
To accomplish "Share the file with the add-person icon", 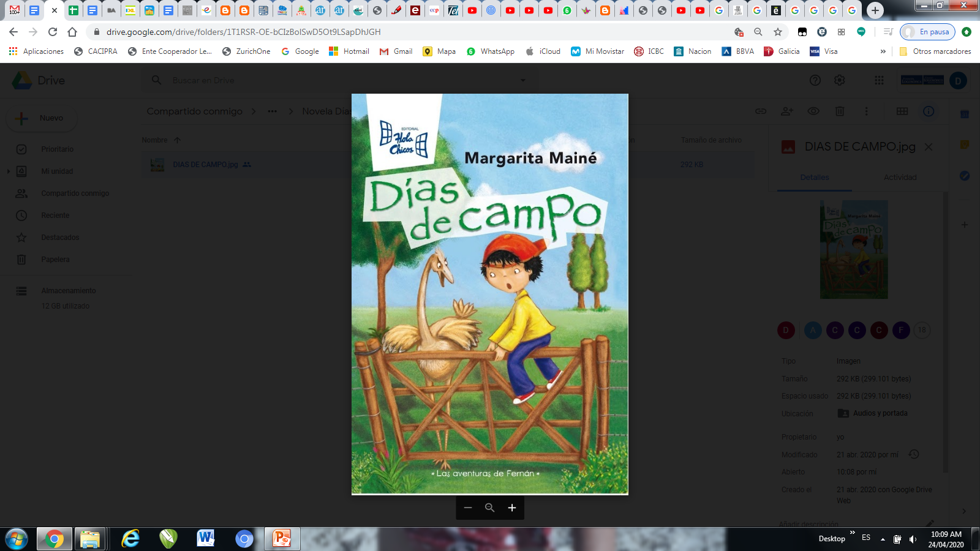I will pos(787,111).
